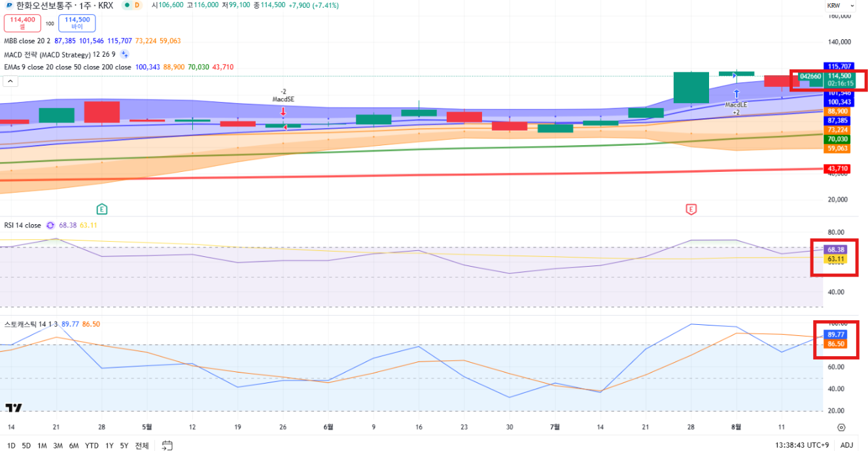Click the 8월 date axis label
This screenshot has width=868, height=451.
[736, 427]
